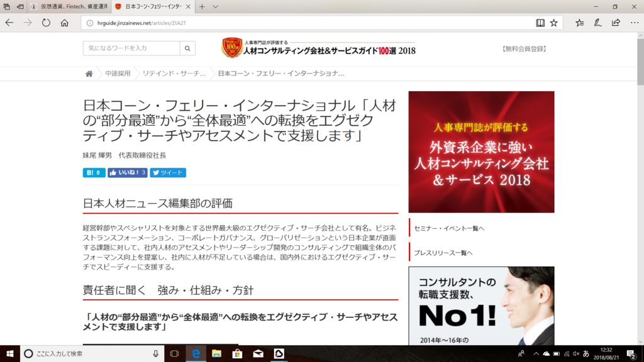Go to browser Home icon
This screenshot has height=362, width=644.
tap(65, 23)
